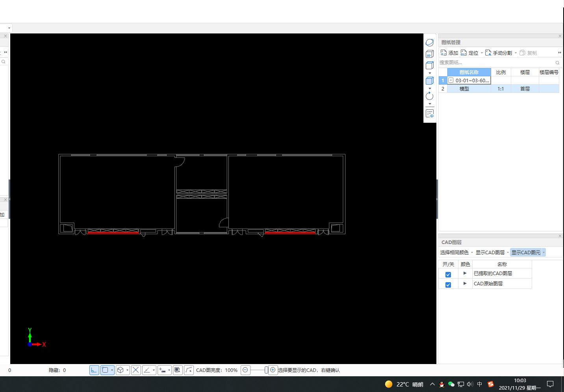Screen dimensions: 564x392
Task: Click the 复制 copy button
Action: pyautogui.click(x=528, y=53)
